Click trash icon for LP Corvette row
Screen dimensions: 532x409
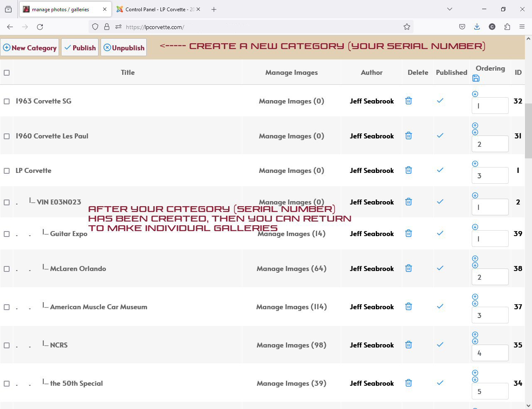click(x=409, y=170)
